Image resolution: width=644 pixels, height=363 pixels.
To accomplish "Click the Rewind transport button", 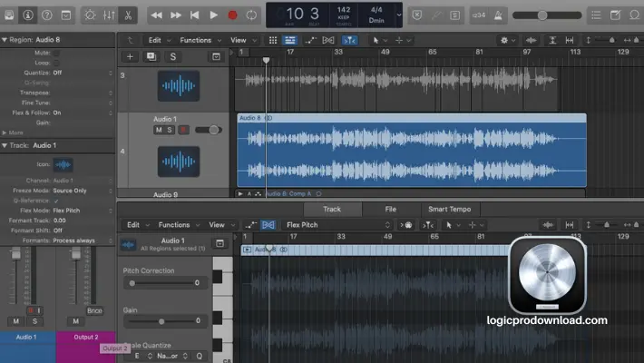I will tap(157, 15).
